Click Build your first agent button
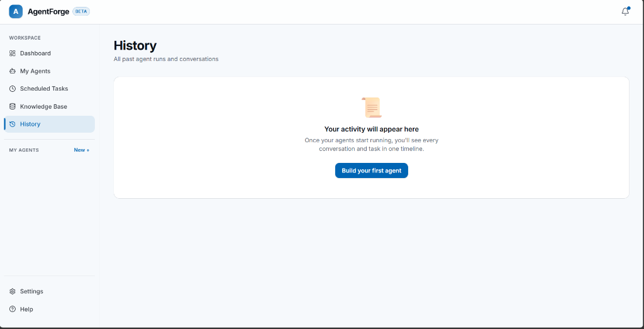This screenshot has width=644, height=329. tap(371, 170)
